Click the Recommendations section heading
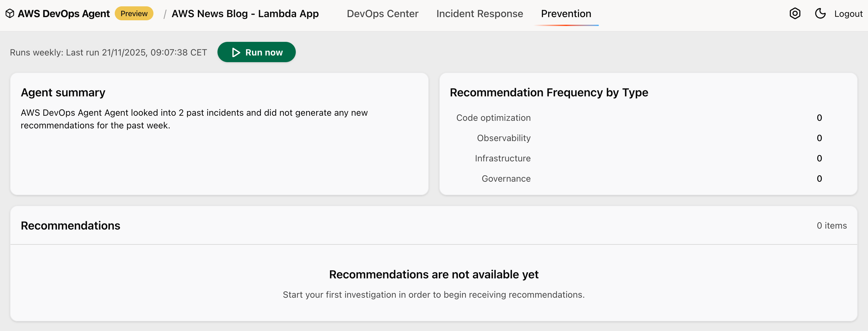868x331 pixels. coord(70,225)
